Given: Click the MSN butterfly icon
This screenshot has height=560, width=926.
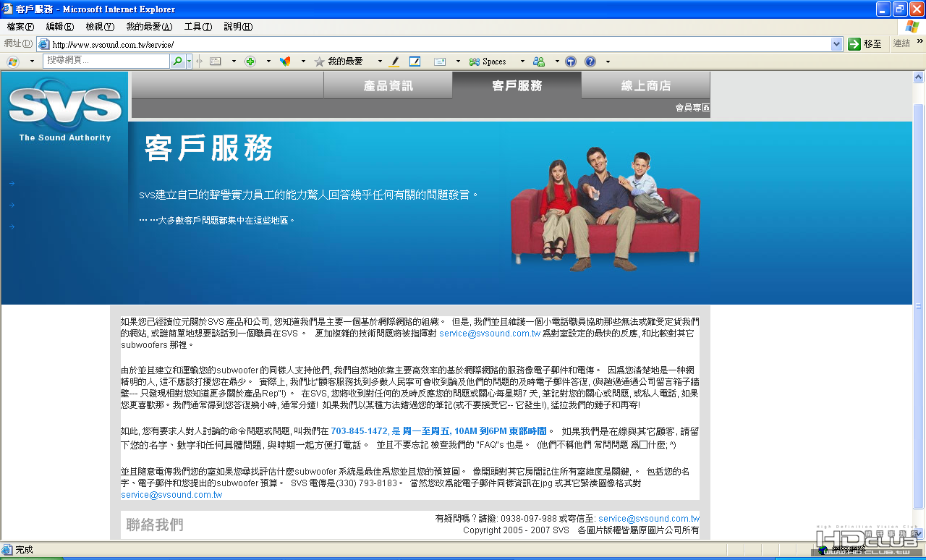Looking at the screenshot, I should coord(285,61).
